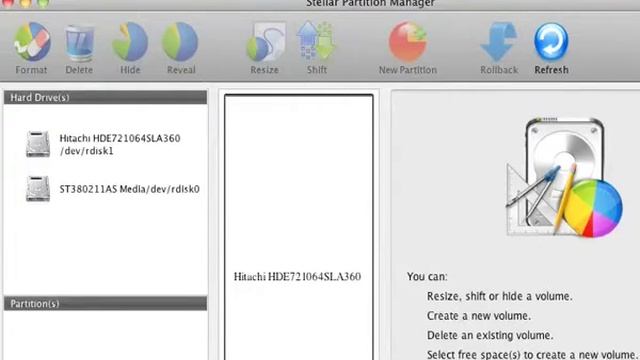Click the Reveal partition icon

tap(180, 42)
